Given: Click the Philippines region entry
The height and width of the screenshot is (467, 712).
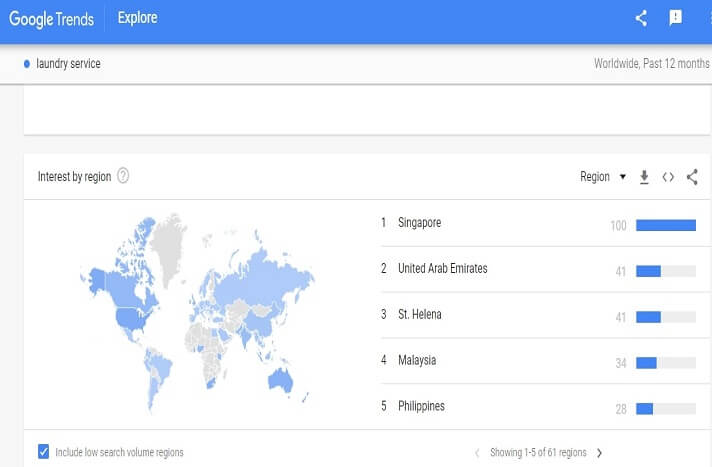Looking at the screenshot, I should 421,407.
